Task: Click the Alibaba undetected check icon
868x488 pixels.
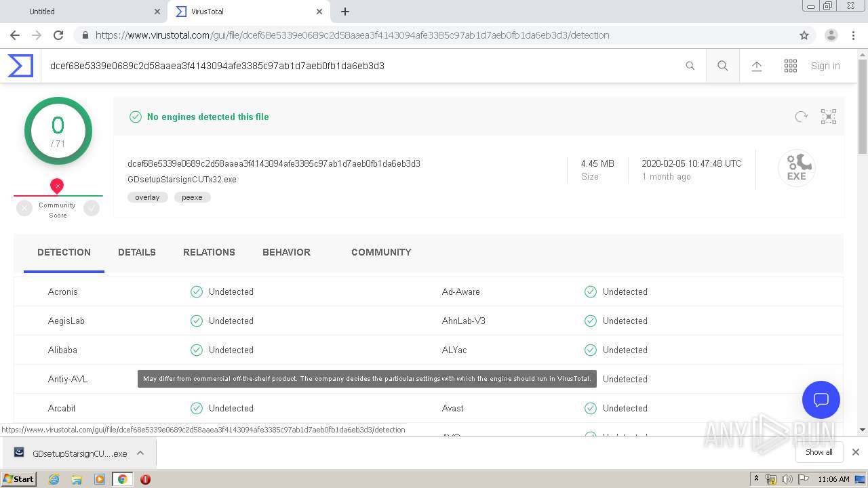Action: 197,350
